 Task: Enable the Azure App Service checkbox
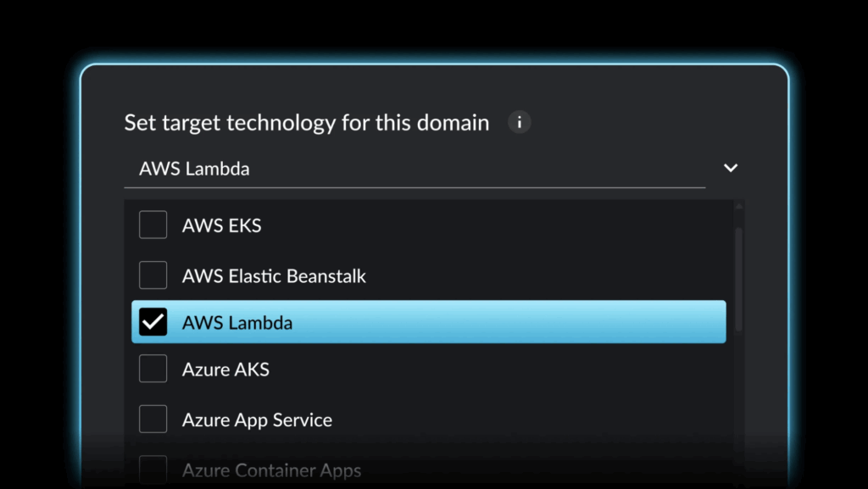[153, 419]
